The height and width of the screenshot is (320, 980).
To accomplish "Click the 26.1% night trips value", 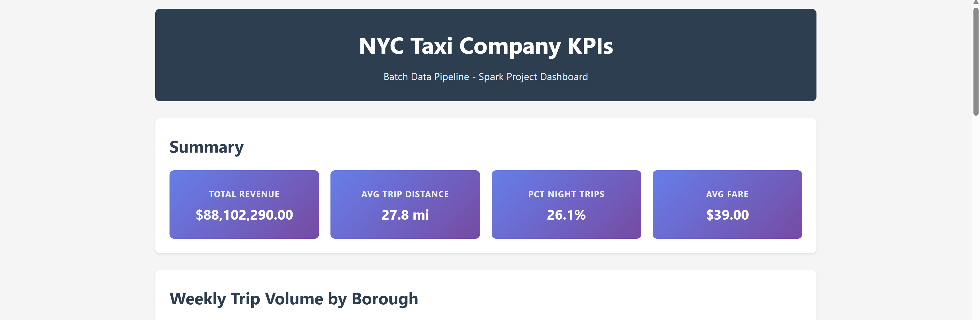I will tap(566, 215).
